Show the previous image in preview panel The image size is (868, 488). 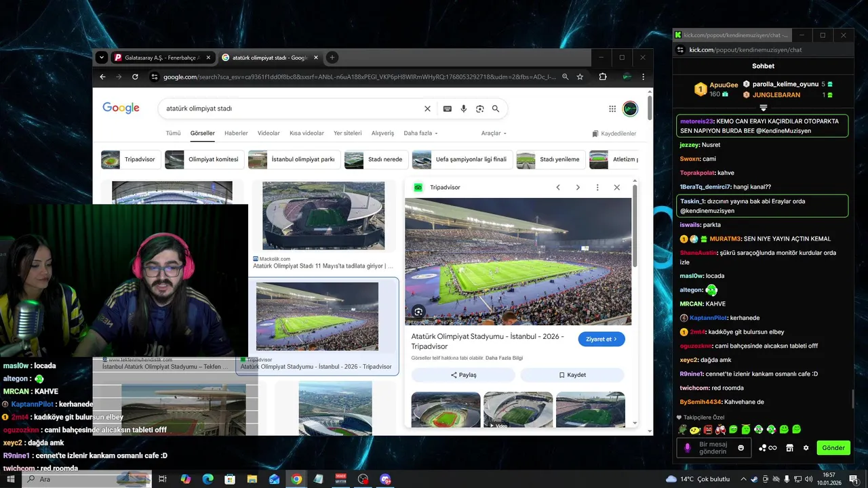point(558,187)
